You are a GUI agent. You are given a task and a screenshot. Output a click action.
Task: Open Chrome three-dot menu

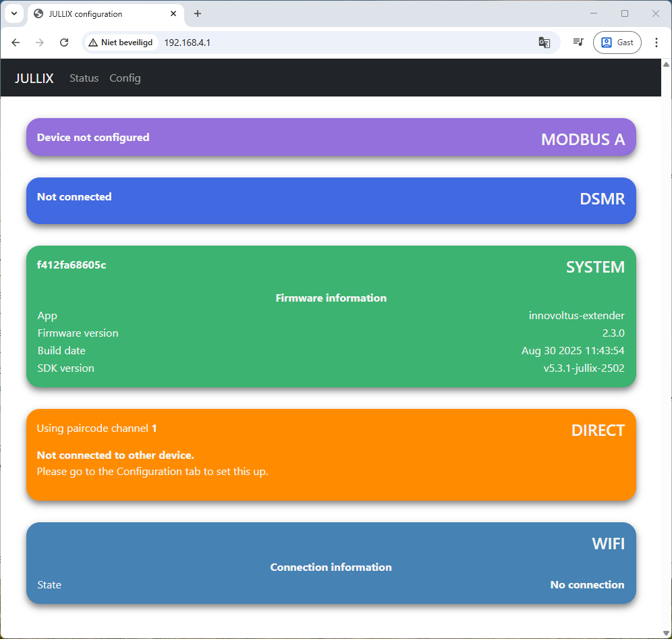click(656, 43)
